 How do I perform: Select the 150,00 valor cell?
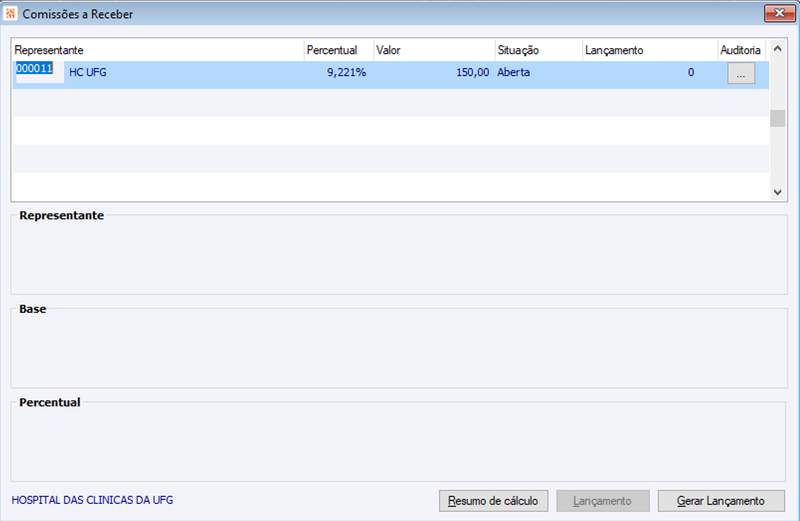click(x=472, y=72)
